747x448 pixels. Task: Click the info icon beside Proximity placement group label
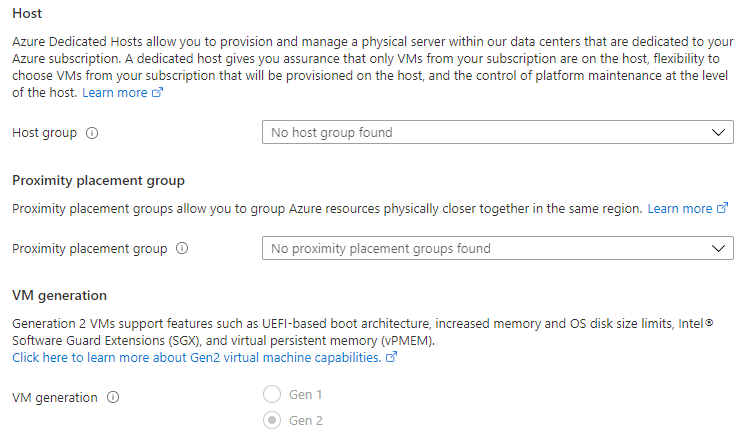[182, 248]
